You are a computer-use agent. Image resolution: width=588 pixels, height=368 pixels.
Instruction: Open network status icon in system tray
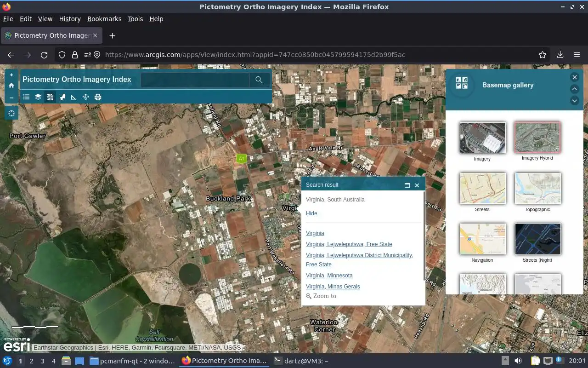(x=548, y=361)
